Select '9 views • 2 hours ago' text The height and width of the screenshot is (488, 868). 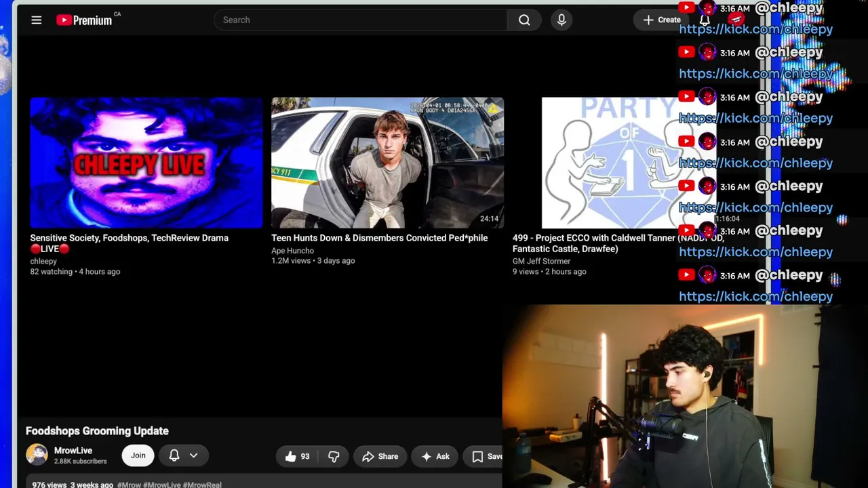549,272
